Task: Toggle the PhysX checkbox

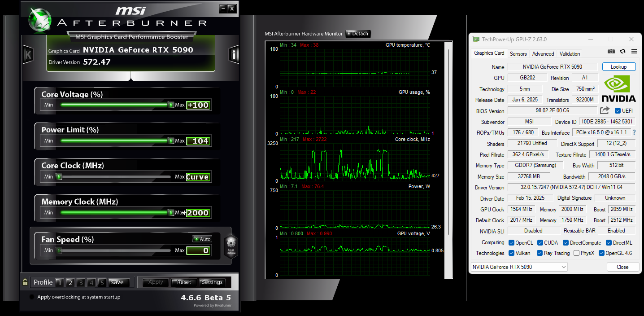Action: (576, 253)
